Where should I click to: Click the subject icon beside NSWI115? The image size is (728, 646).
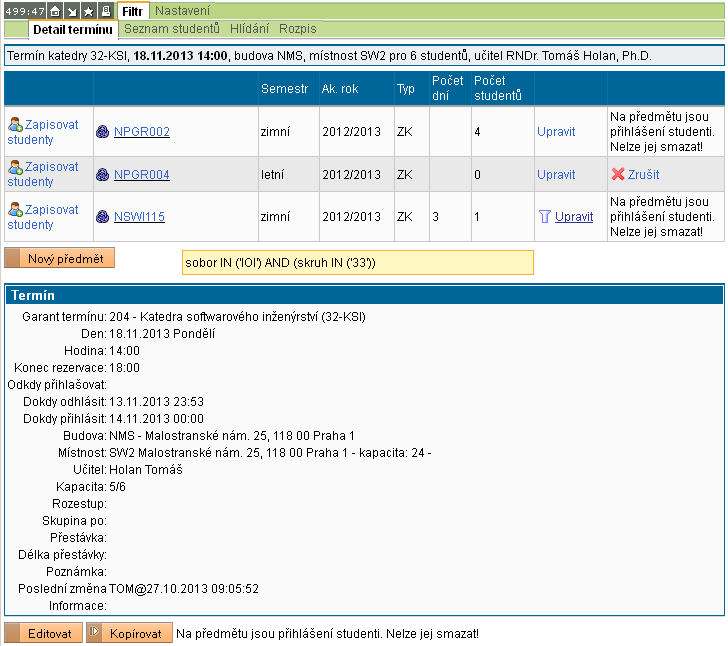[x=103, y=217]
